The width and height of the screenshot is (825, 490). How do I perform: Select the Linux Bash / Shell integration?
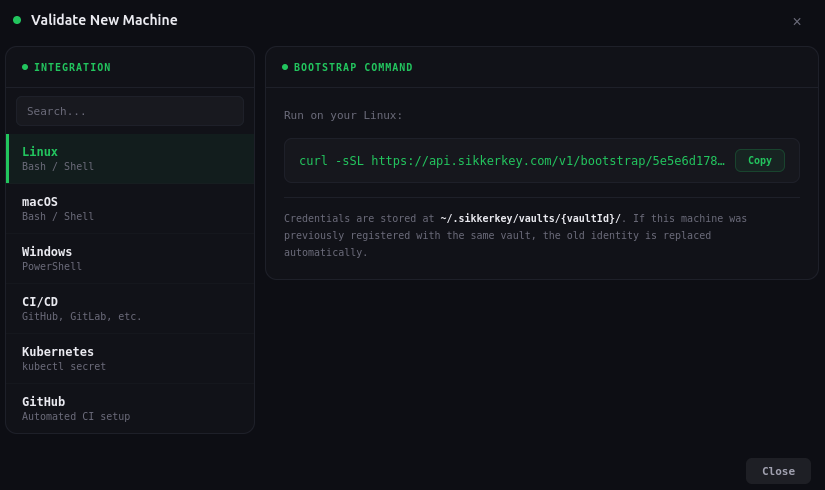pos(130,159)
